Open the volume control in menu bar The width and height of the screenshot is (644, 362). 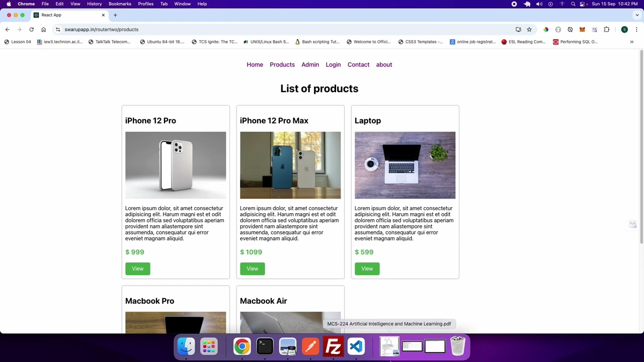[539, 4]
